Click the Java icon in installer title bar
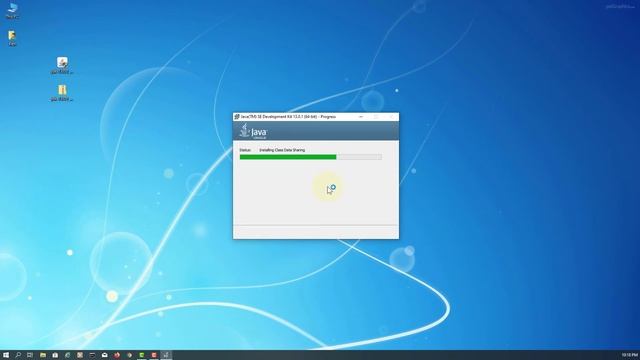 (x=237, y=117)
